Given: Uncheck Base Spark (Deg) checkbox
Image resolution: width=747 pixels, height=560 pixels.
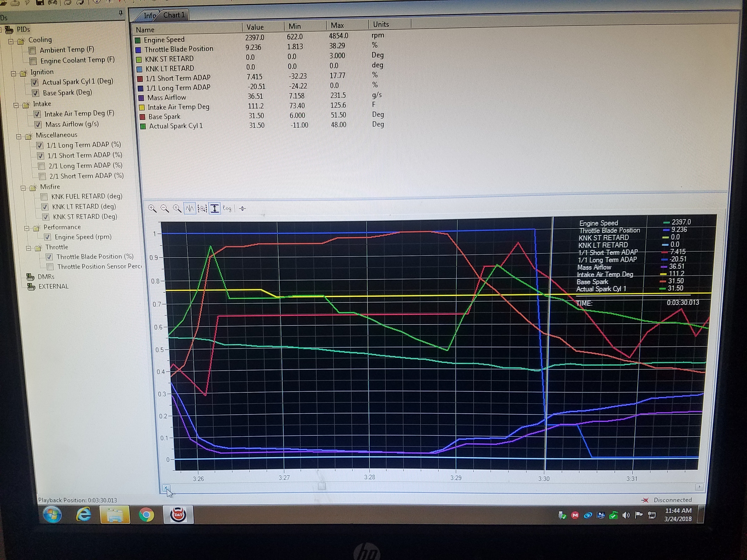Looking at the screenshot, I should pyautogui.click(x=35, y=93).
